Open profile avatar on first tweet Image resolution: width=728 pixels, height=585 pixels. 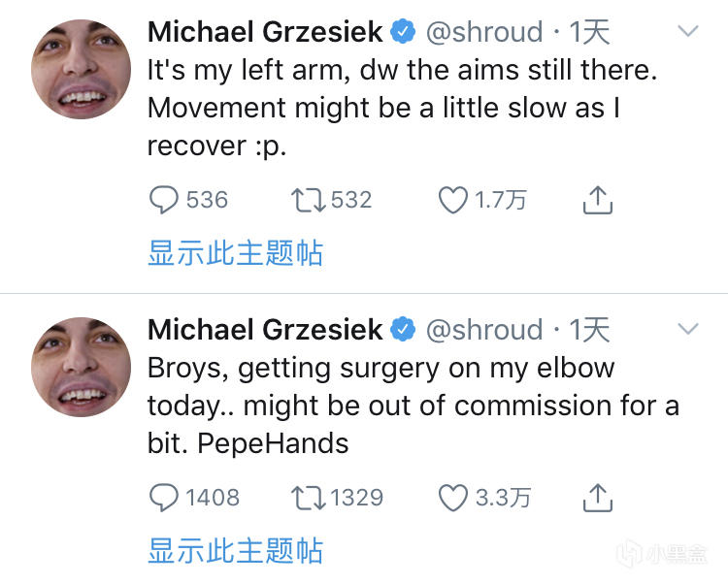[82, 68]
